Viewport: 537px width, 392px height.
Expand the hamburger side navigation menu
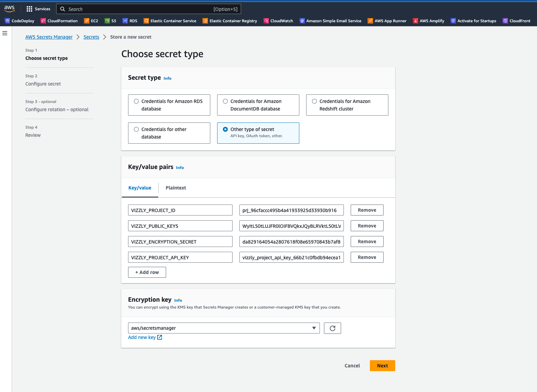tap(5, 33)
